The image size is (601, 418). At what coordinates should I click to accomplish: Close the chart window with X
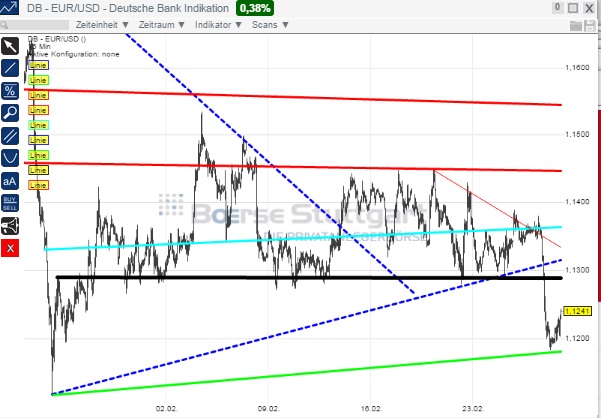(589, 8)
